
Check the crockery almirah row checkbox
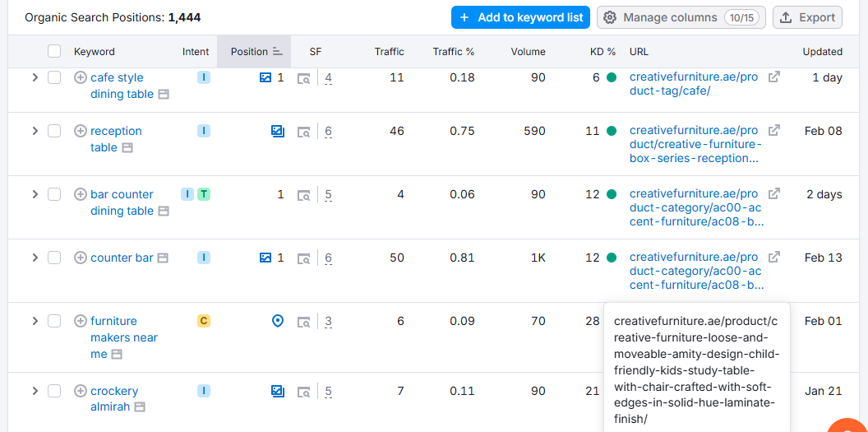tap(53, 391)
